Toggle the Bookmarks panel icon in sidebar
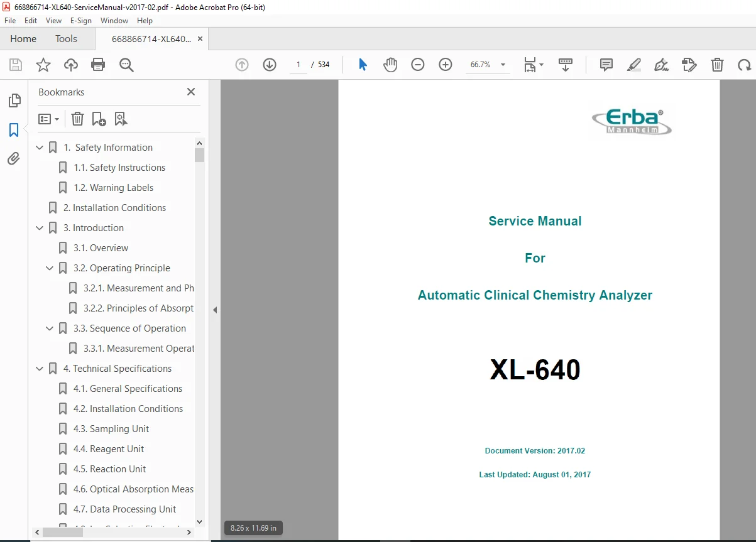This screenshot has width=756, height=542. coord(14,130)
